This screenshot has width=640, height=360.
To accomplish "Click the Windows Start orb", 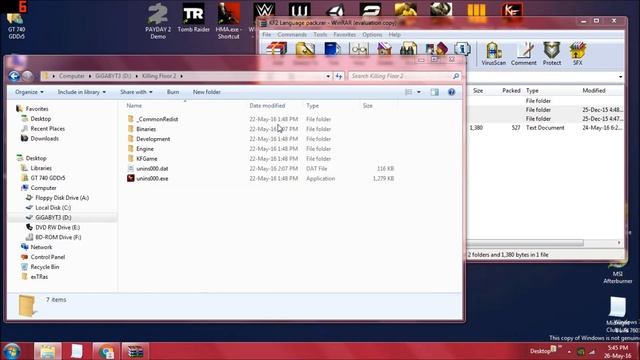I will pyautogui.click(x=11, y=351).
